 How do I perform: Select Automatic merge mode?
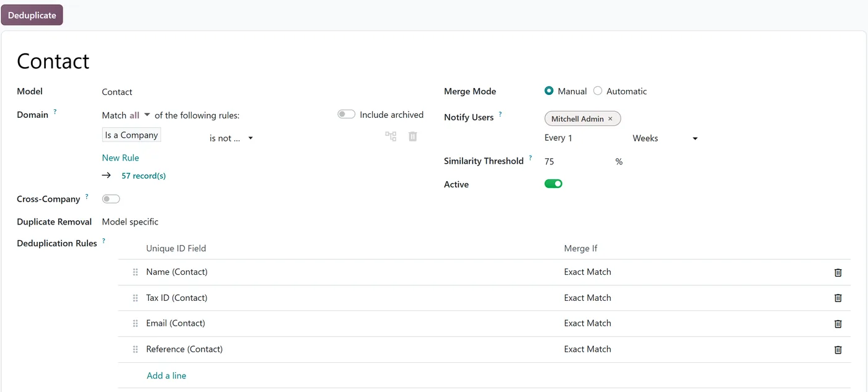598,91
